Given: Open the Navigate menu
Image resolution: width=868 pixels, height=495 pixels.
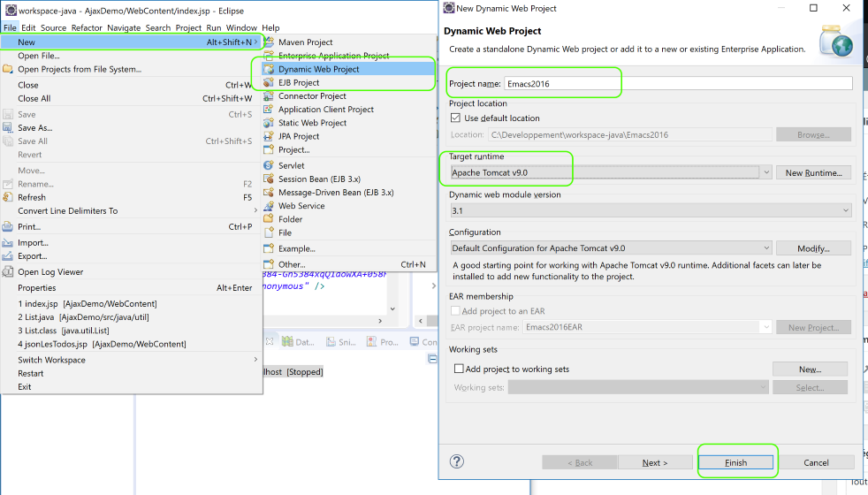Looking at the screenshot, I should (124, 27).
